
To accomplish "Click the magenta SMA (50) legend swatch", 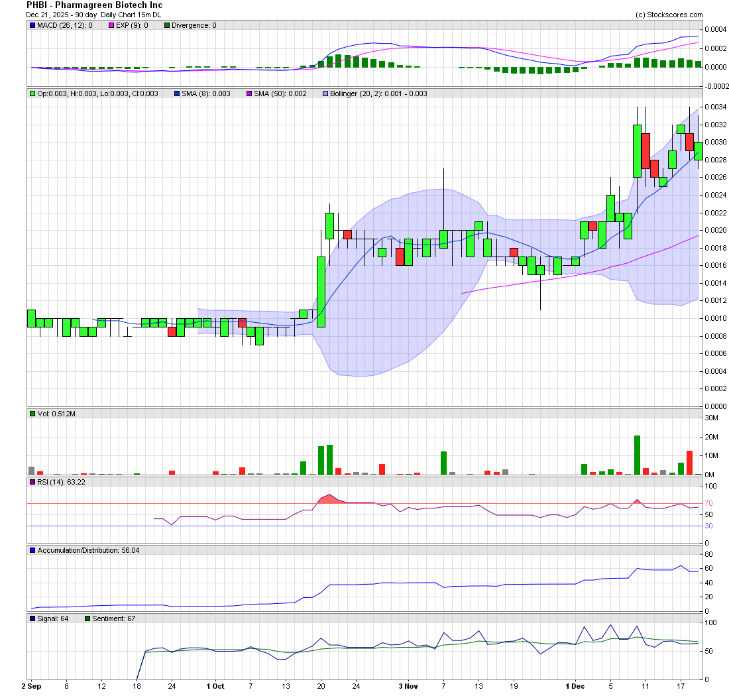I will coord(249,94).
